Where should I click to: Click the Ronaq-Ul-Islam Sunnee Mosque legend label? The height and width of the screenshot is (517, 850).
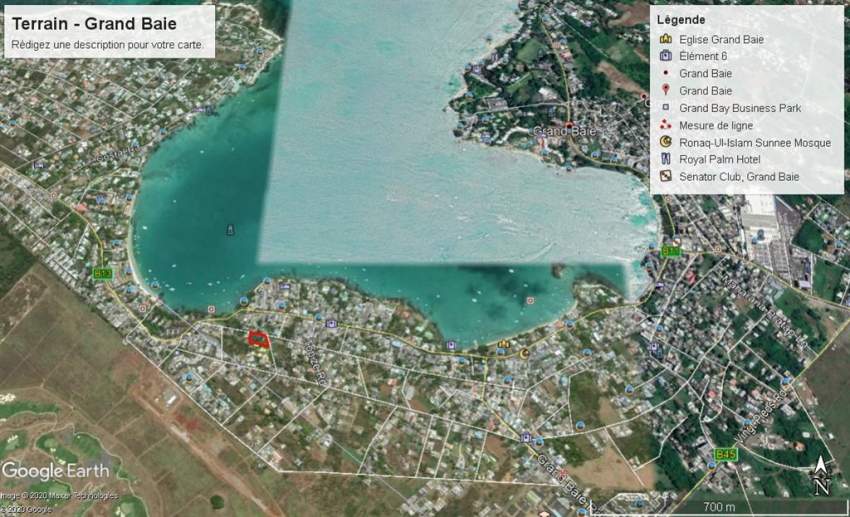click(754, 142)
